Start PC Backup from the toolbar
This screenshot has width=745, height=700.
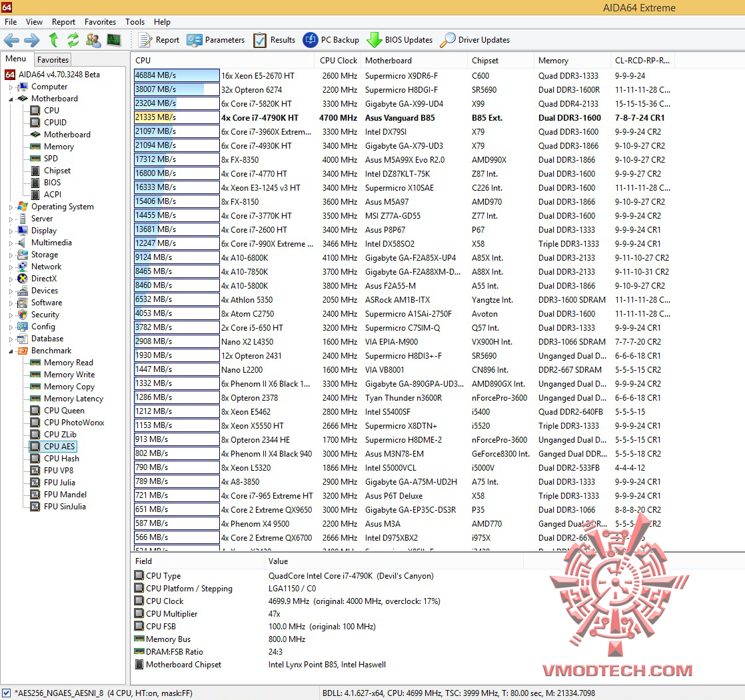(x=331, y=41)
